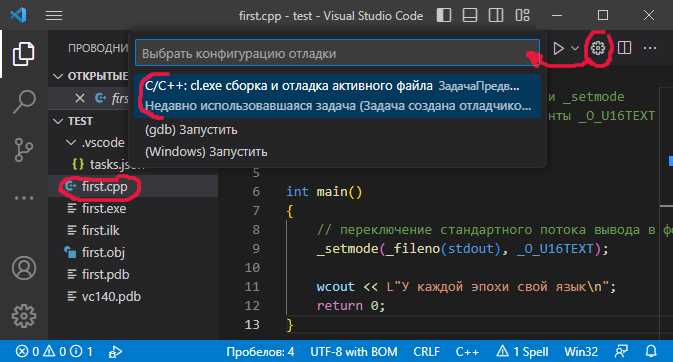This screenshot has height=362, width=673.
Task: Choose the (Windows) Запустить configuration
Action: [x=337, y=152]
